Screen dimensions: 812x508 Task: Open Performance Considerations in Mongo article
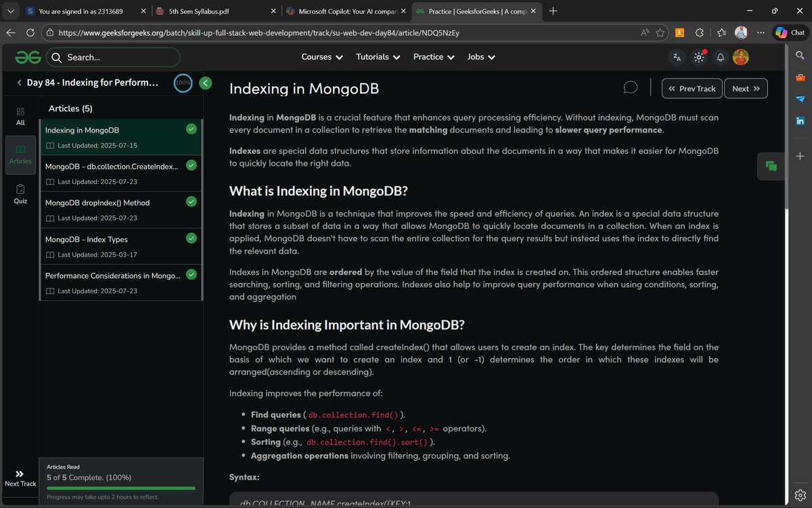tap(120, 283)
